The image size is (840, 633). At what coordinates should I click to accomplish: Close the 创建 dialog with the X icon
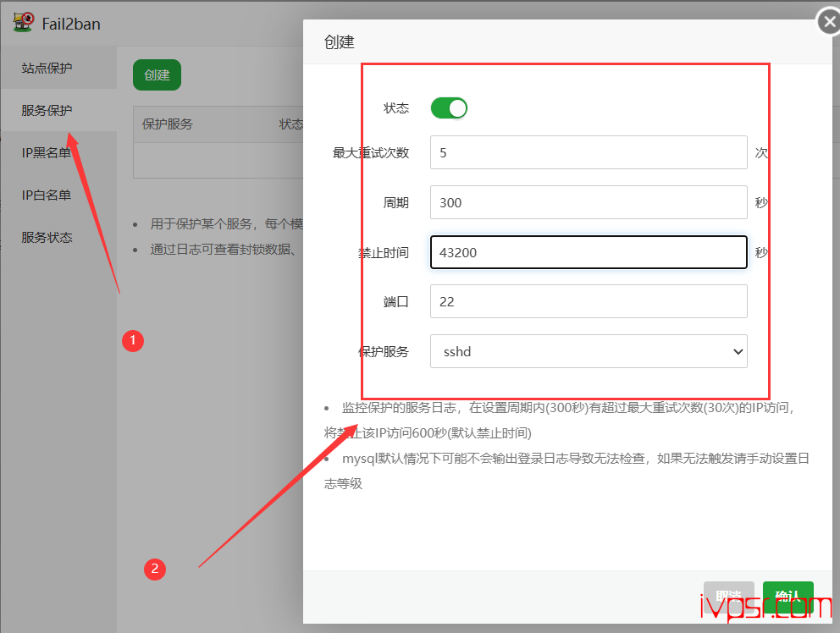pyautogui.click(x=829, y=23)
